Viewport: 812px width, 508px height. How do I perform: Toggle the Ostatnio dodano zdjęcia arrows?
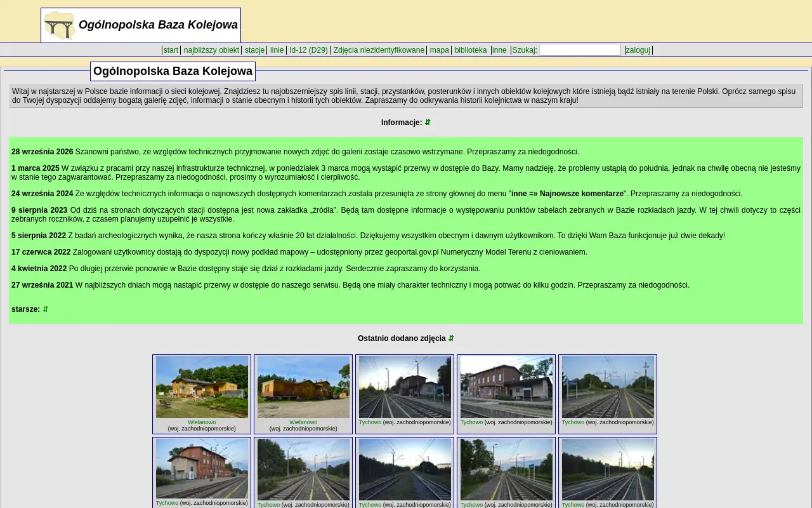pyautogui.click(x=451, y=338)
